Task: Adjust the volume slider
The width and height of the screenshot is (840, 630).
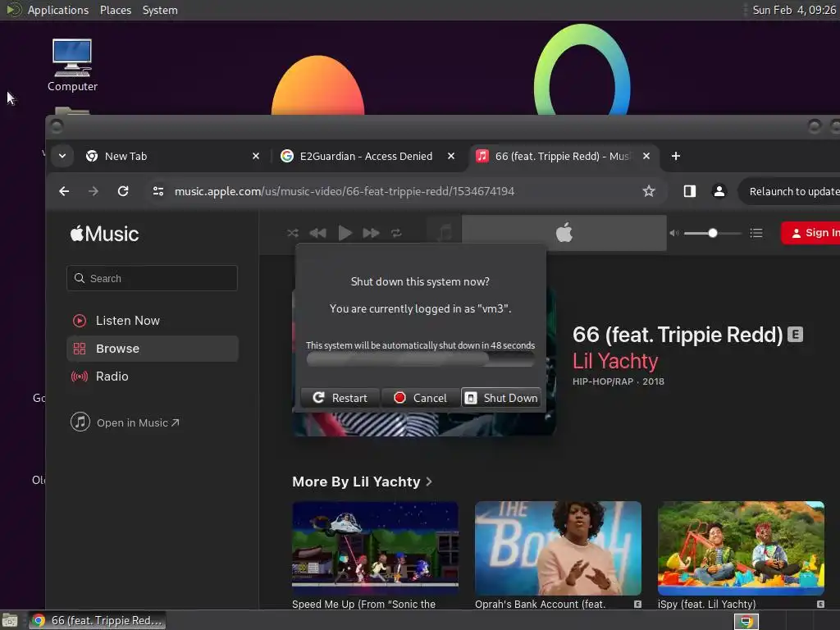Action: (x=713, y=233)
